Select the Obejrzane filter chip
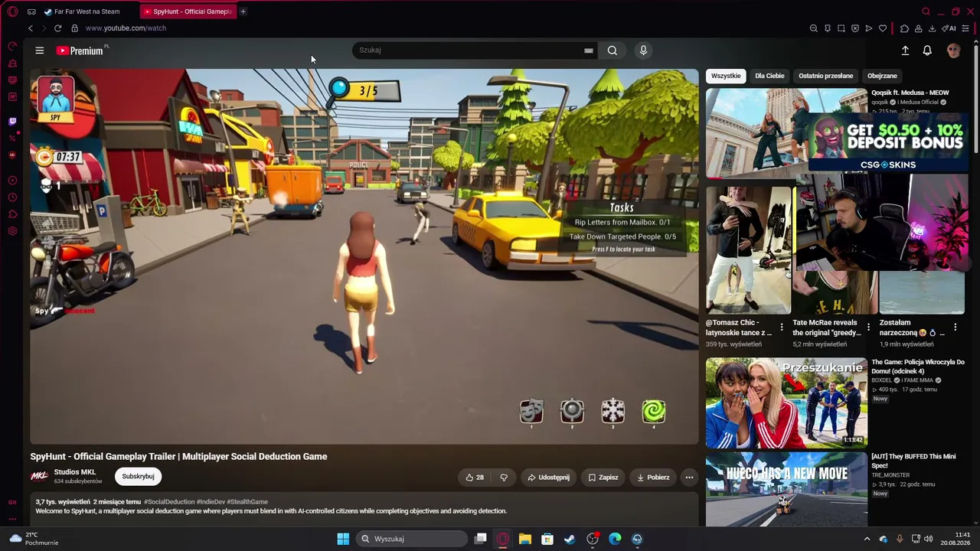Image resolution: width=980 pixels, height=551 pixels. (882, 76)
